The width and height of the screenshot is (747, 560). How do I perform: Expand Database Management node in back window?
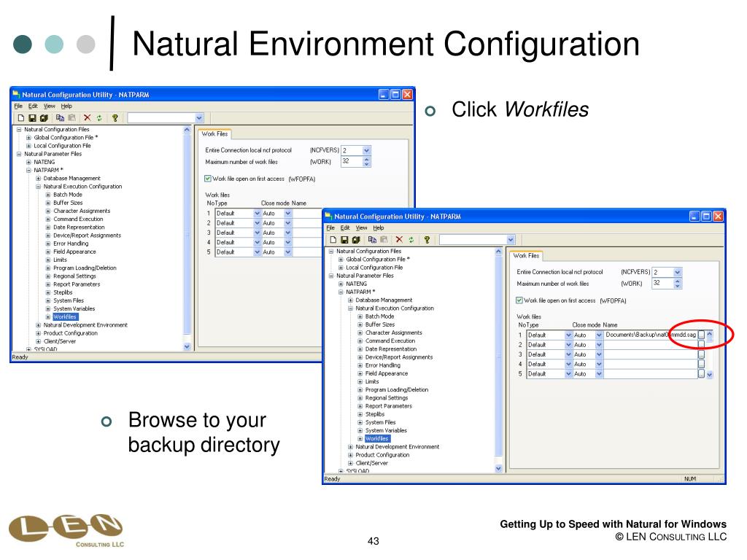[x=38, y=178]
